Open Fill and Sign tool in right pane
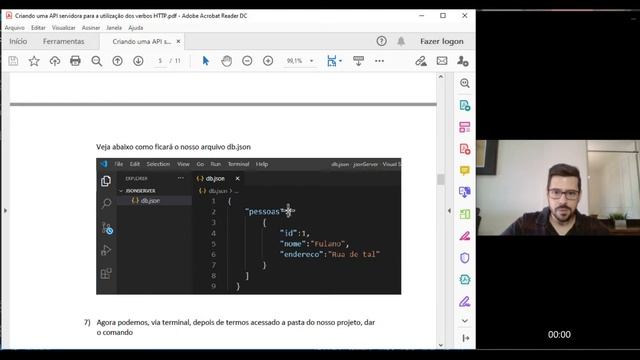 coord(464,236)
